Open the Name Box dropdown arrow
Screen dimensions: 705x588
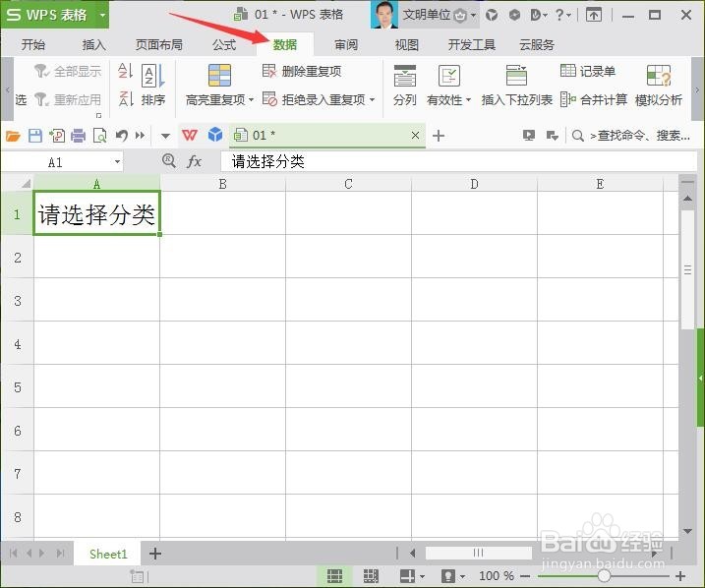117,161
